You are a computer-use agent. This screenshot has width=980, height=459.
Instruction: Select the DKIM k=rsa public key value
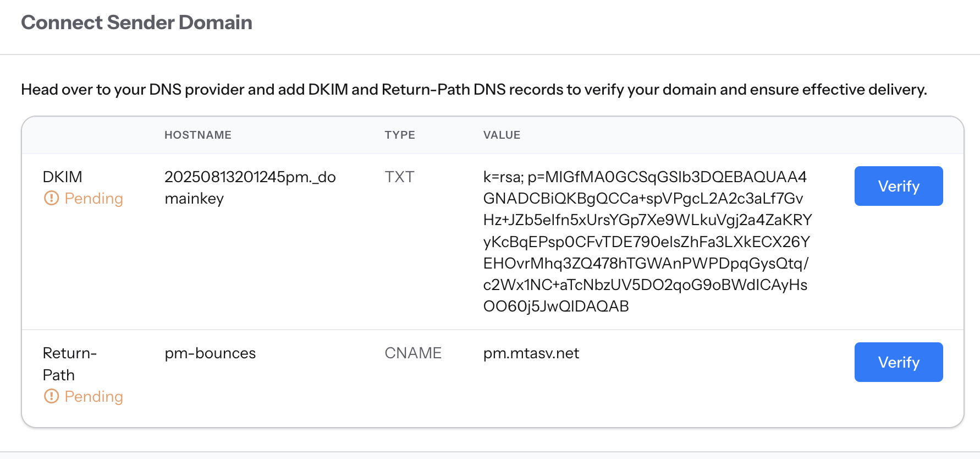[647, 242]
